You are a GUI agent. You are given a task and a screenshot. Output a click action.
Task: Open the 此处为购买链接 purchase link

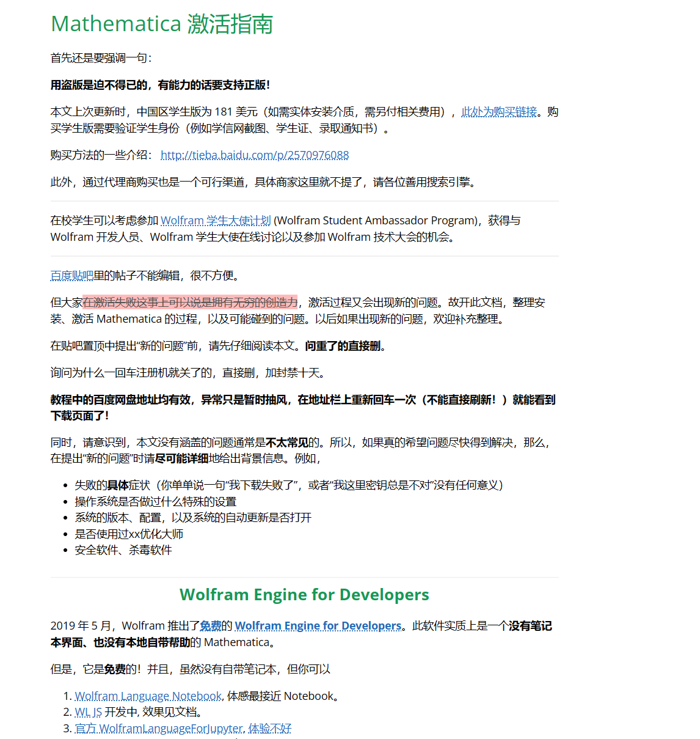[498, 112]
